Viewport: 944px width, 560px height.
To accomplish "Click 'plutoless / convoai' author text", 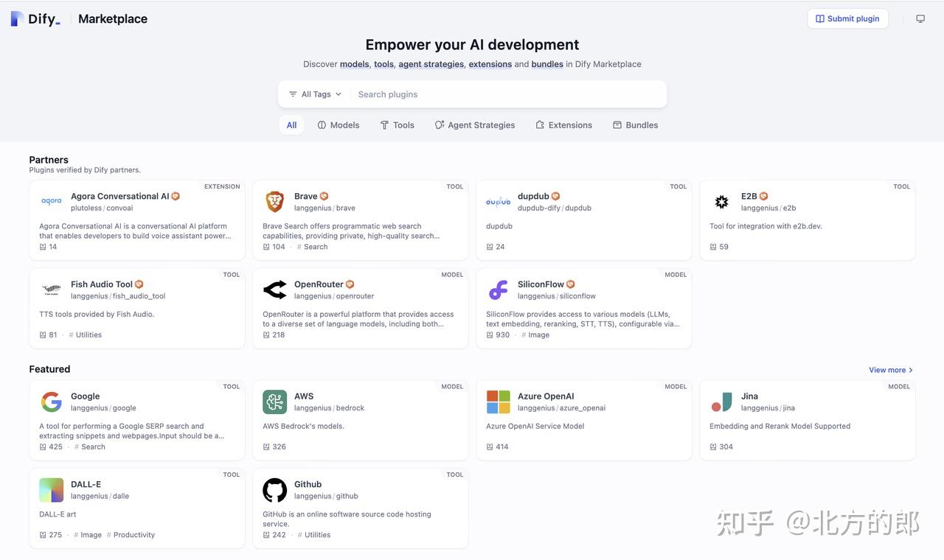I will [x=102, y=208].
